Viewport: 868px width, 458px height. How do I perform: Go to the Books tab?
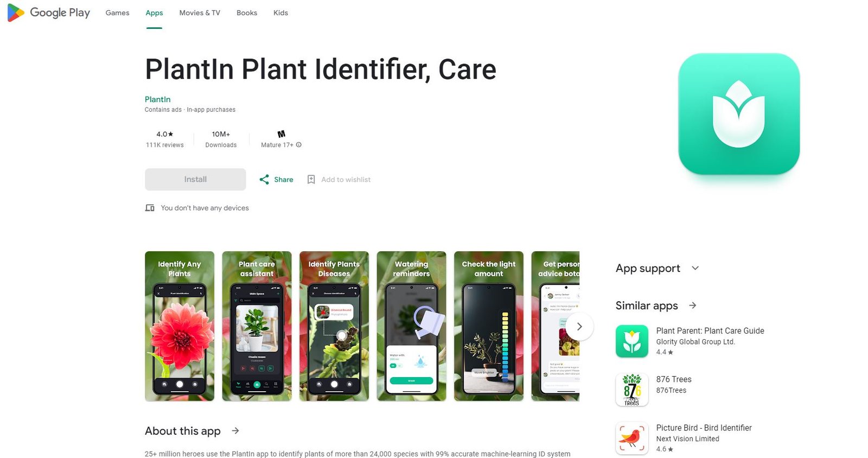[x=247, y=13]
